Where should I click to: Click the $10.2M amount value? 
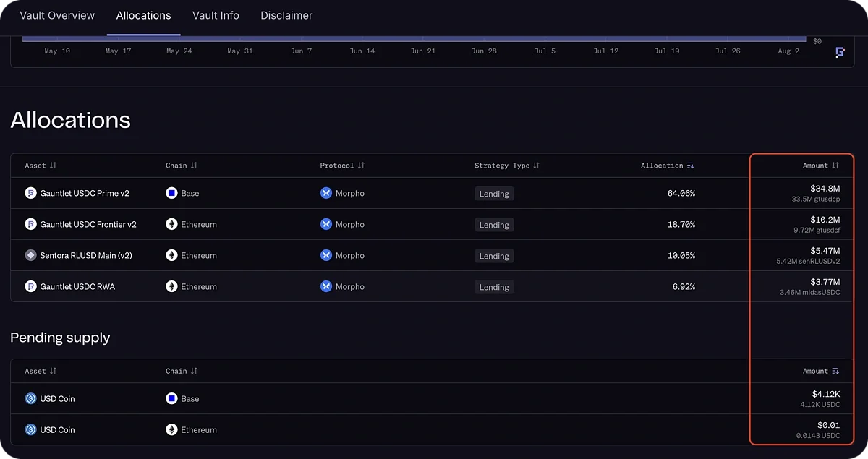825,220
